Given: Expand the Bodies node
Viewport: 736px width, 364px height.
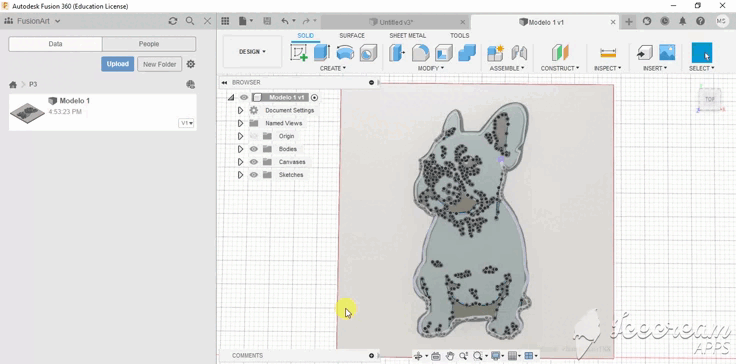Looking at the screenshot, I should click(240, 149).
